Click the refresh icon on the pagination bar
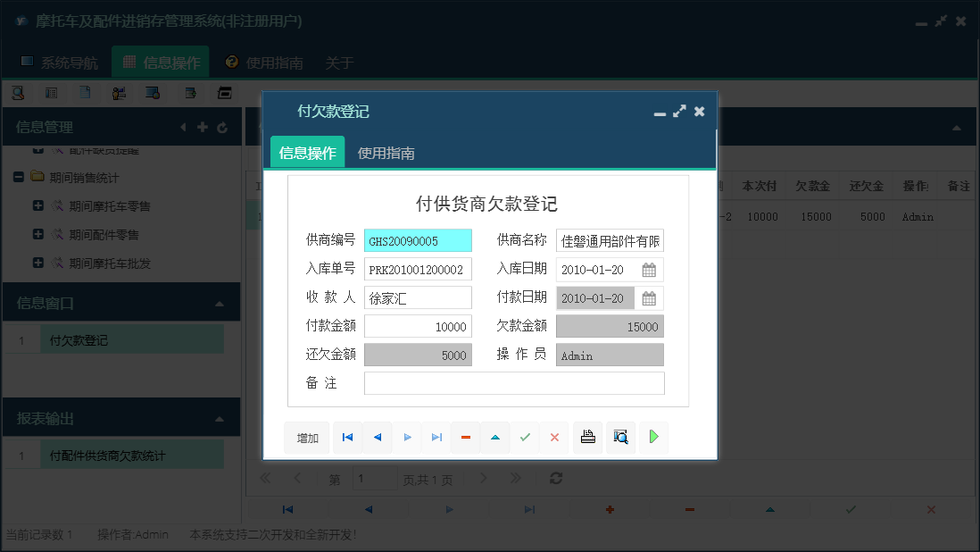 (555, 478)
